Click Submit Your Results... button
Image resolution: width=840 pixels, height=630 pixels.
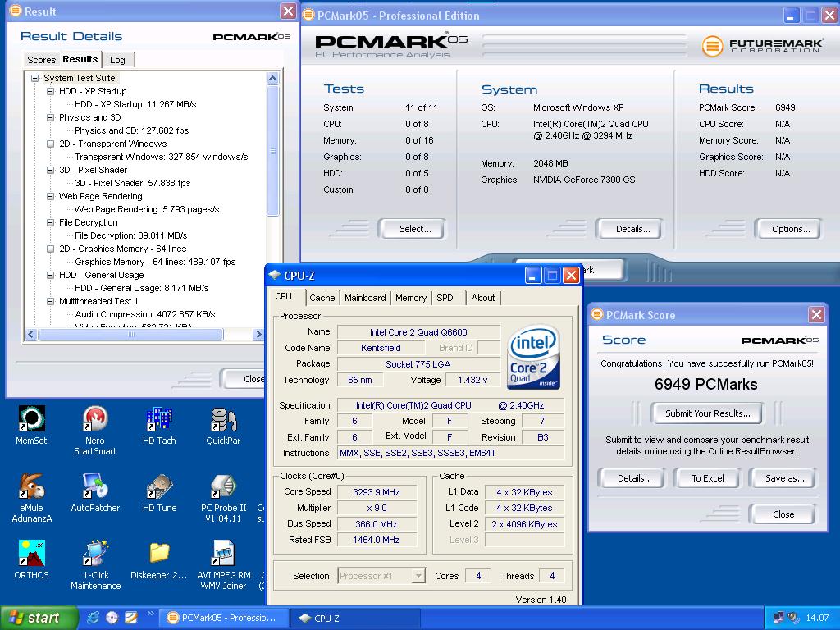[x=707, y=413]
